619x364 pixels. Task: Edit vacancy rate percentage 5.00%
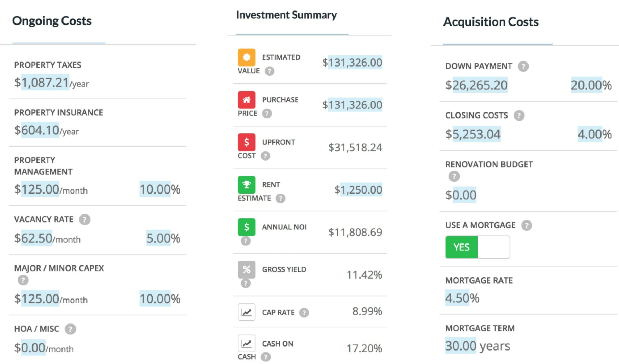[x=158, y=238]
